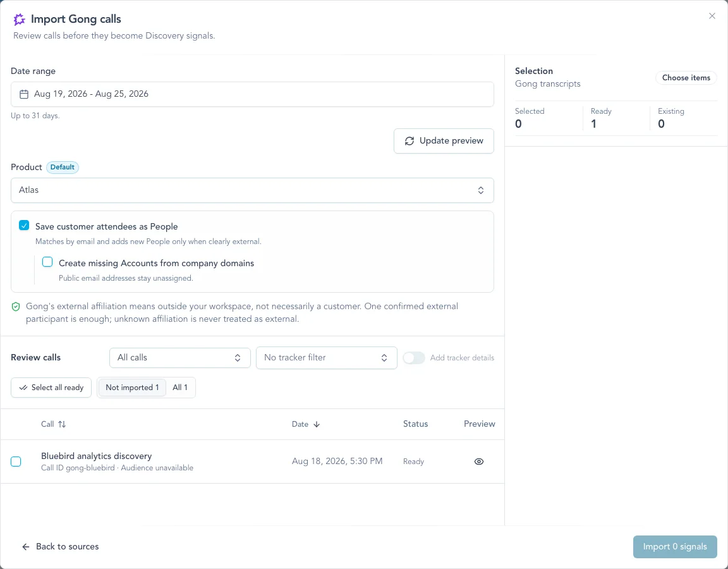Sort by Date column arrow

coord(317,424)
